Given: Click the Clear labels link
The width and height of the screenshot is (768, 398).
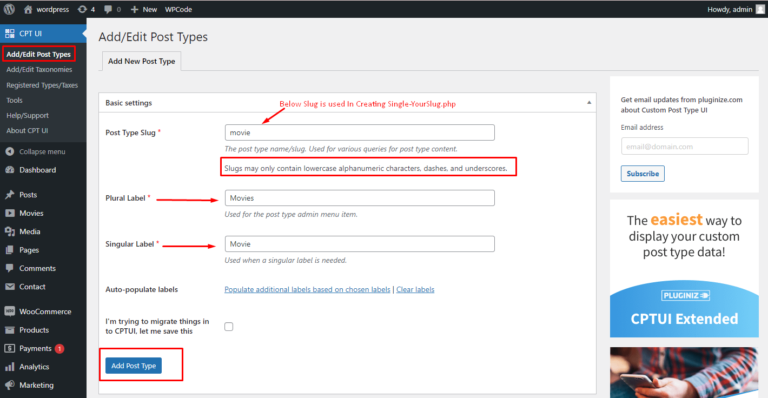Looking at the screenshot, I should 415,289.
